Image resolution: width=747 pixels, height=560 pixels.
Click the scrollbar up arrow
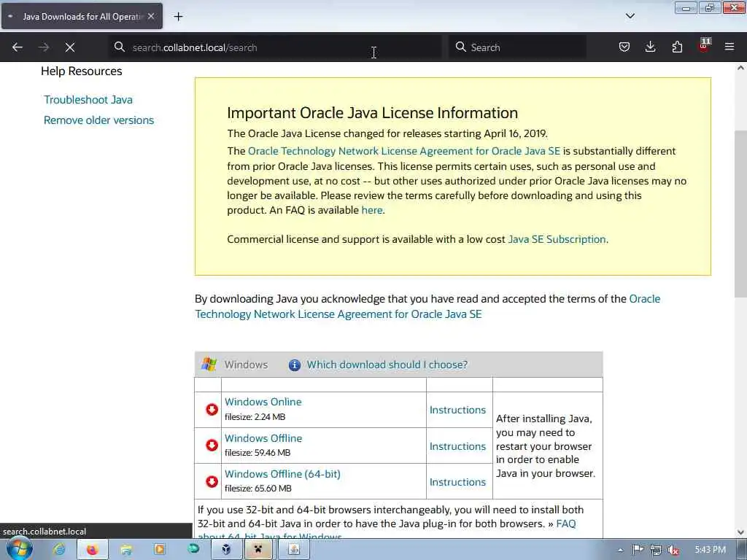coord(740,68)
